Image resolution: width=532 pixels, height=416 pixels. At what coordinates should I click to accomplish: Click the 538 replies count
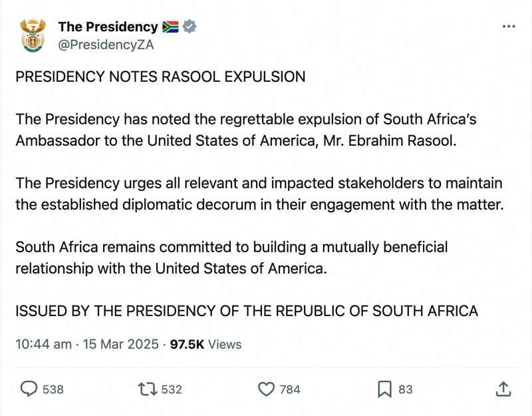pyautogui.click(x=53, y=389)
